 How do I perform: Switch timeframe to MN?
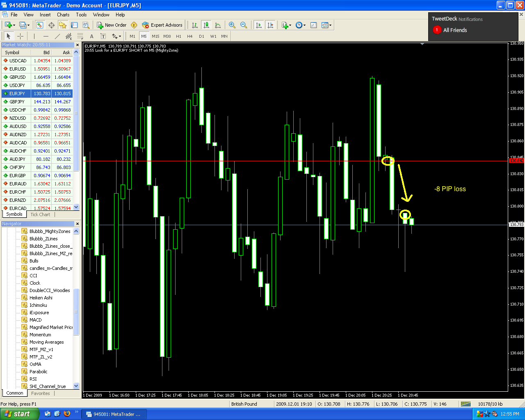click(x=224, y=36)
